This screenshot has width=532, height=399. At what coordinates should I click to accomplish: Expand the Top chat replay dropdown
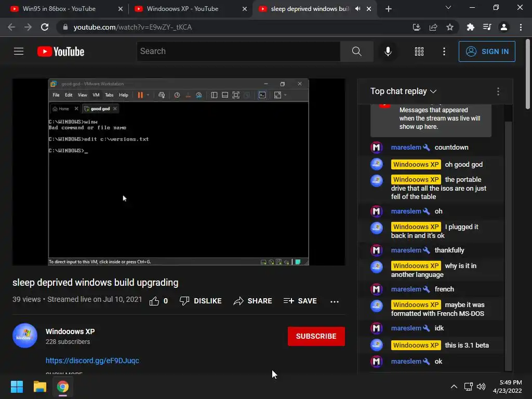pyautogui.click(x=403, y=91)
